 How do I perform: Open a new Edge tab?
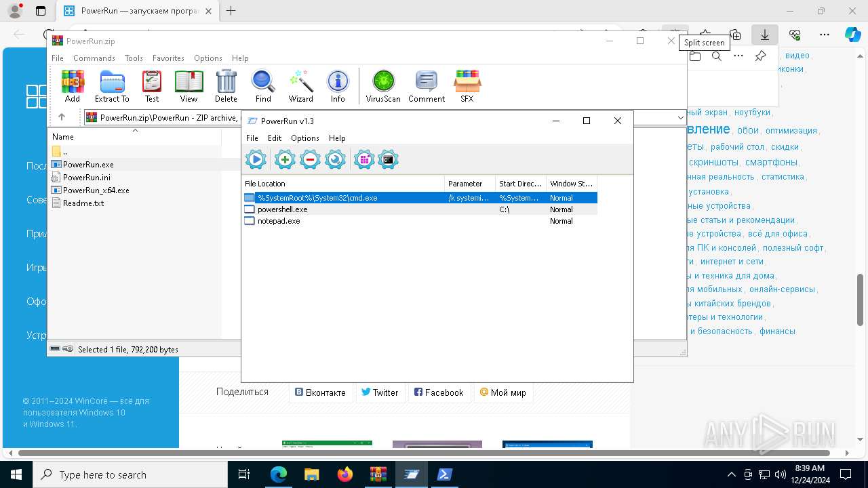(x=231, y=11)
